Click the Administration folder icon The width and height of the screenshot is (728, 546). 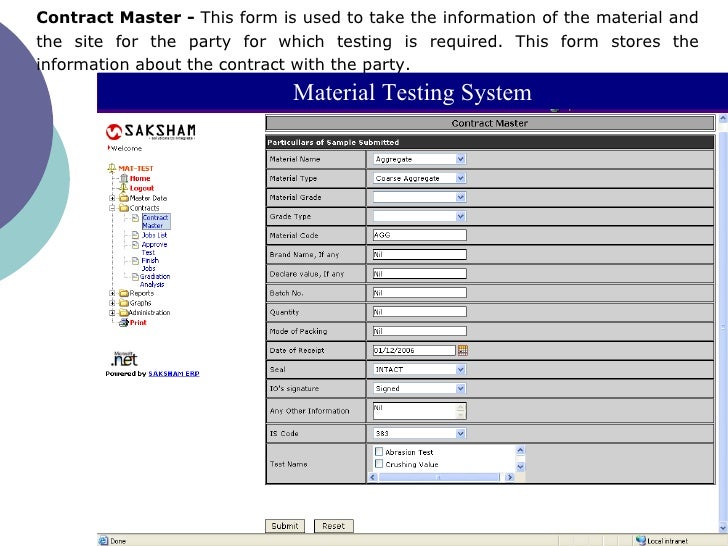pyautogui.click(x=124, y=313)
